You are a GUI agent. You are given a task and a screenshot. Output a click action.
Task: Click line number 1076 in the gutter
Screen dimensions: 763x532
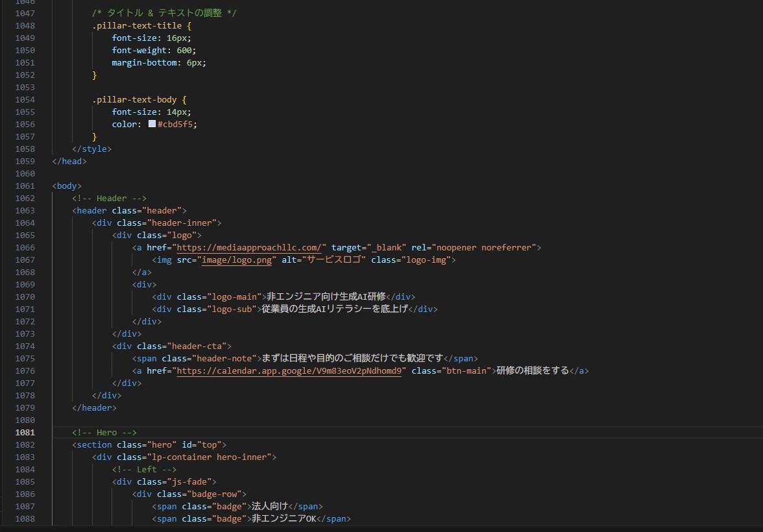pos(25,371)
